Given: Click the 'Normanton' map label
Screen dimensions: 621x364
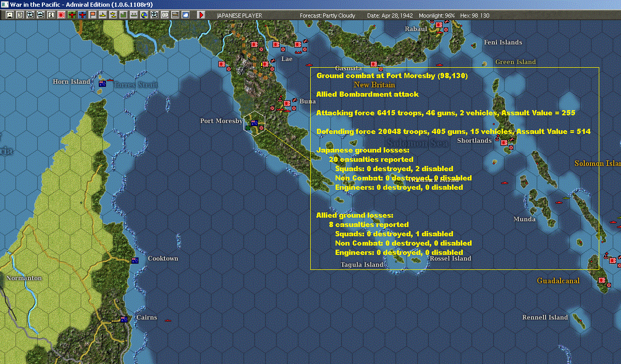Looking at the screenshot, I should coord(24,278).
